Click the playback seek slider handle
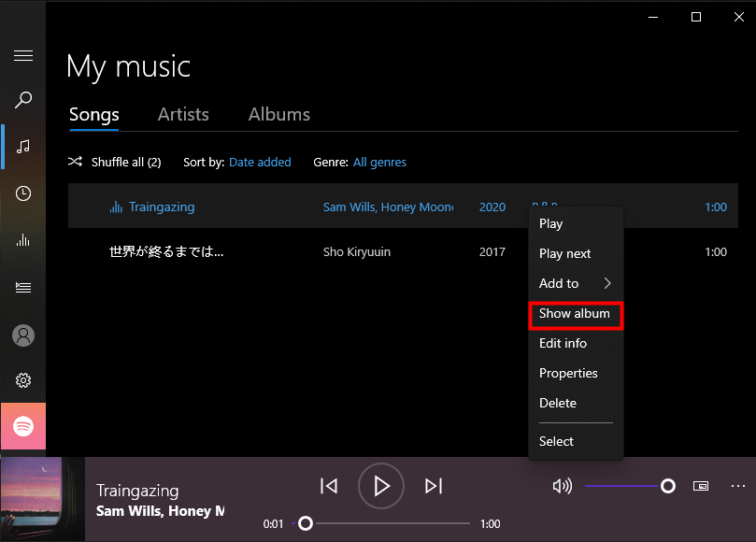 306,523
